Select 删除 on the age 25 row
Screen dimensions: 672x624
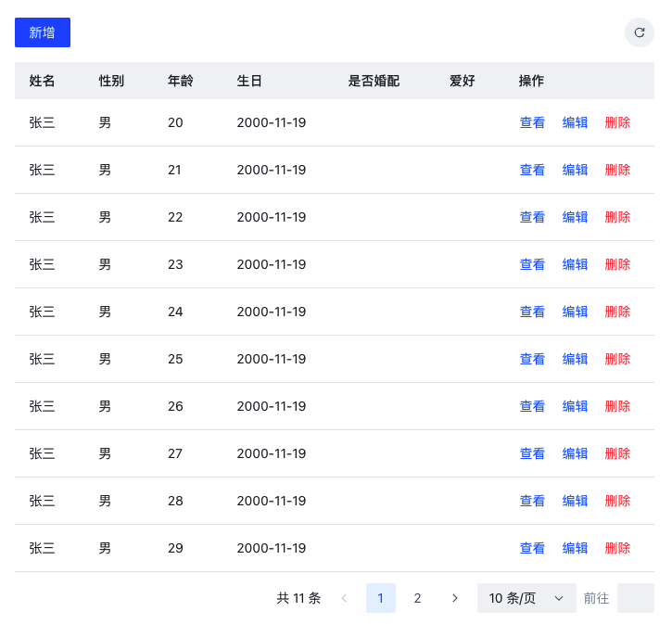tap(617, 359)
